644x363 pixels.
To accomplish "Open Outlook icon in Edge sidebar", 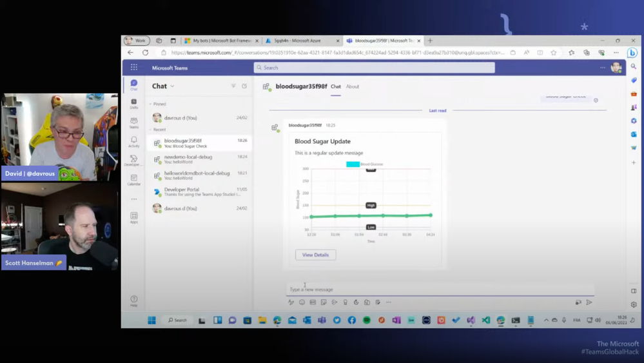I will 634,134.
